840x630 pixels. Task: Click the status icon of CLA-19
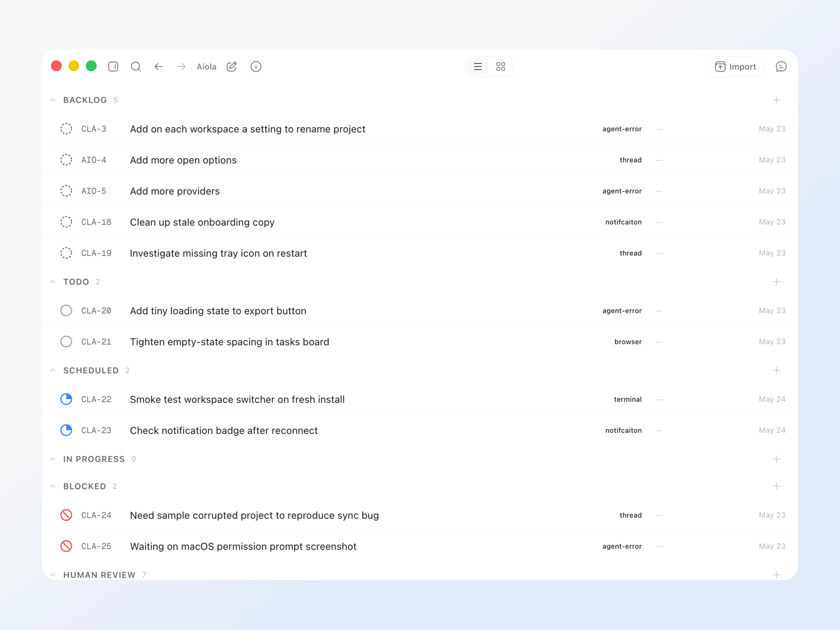pos(66,253)
